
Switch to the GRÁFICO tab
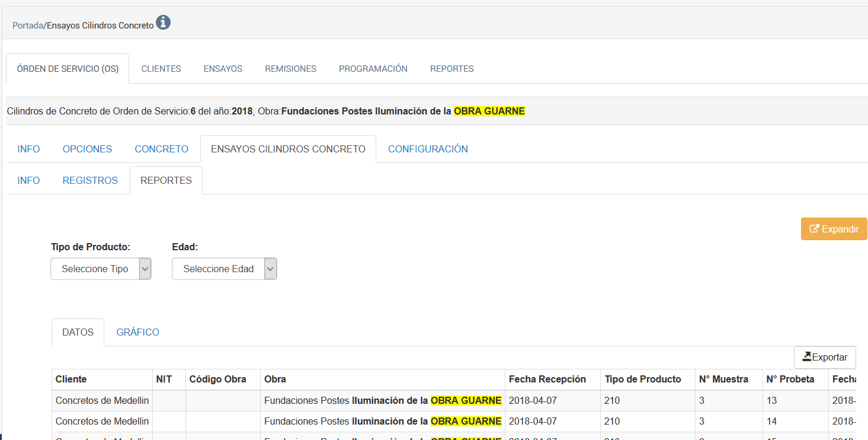pyautogui.click(x=137, y=332)
